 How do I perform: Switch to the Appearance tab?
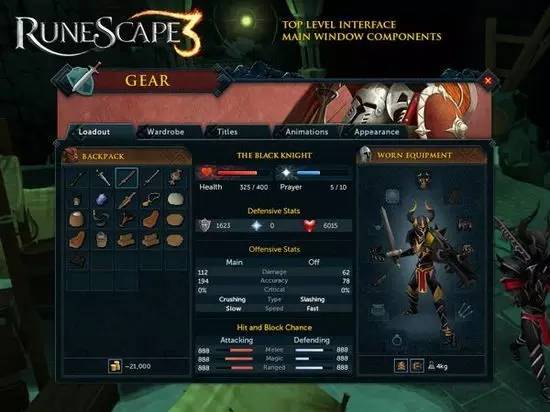point(376,132)
